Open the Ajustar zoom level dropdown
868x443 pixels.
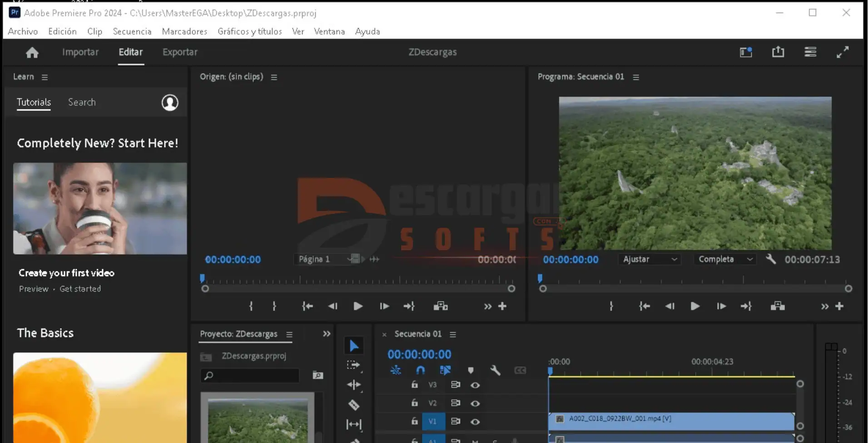pyautogui.click(x=650, y=259)
